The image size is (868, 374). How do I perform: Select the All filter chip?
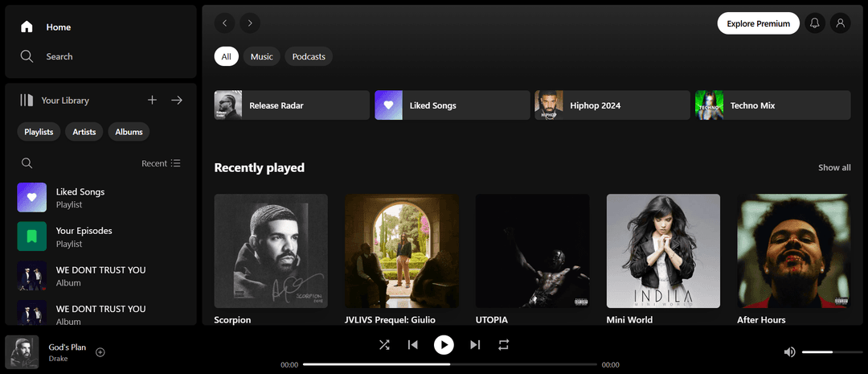pos(227,56)
